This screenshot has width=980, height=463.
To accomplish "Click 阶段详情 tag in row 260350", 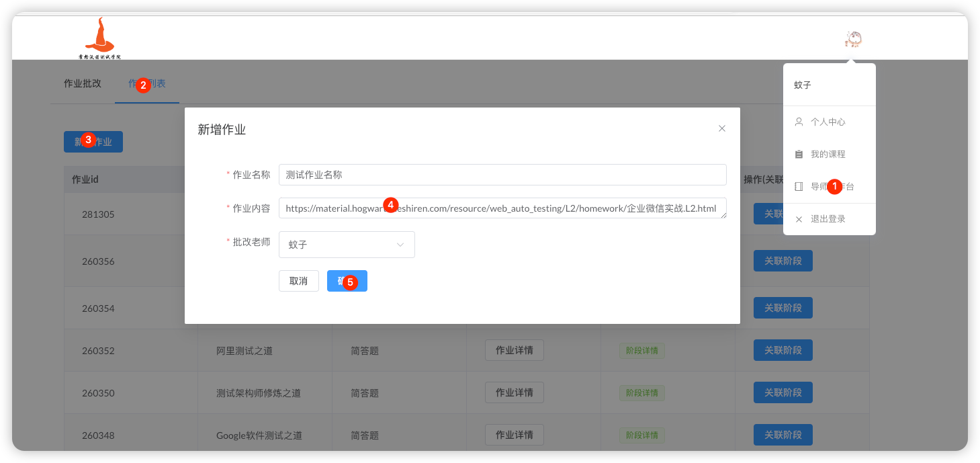I will [x=641, y=392].
